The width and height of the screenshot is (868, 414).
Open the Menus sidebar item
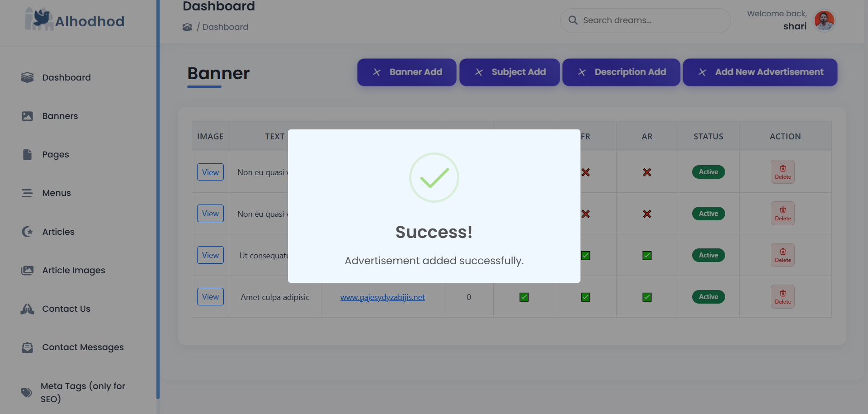[57, 193]
